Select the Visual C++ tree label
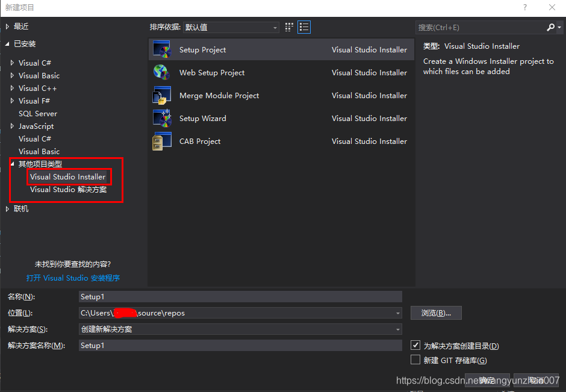Image resolution: width=566 pixels, height=392 pixels. pos(37,89)
